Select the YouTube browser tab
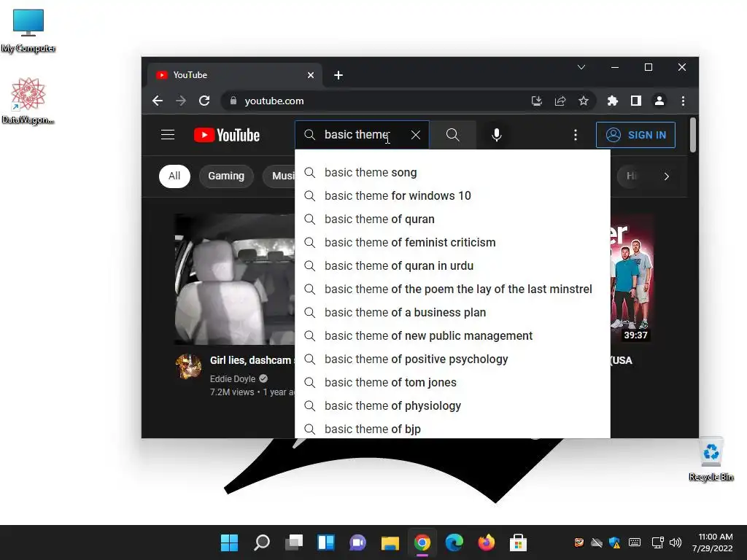The image size is (747, 560). point(233,75)
